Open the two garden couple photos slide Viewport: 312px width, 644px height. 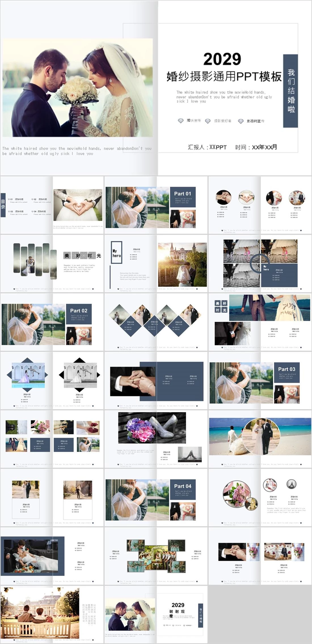(52, 498)
